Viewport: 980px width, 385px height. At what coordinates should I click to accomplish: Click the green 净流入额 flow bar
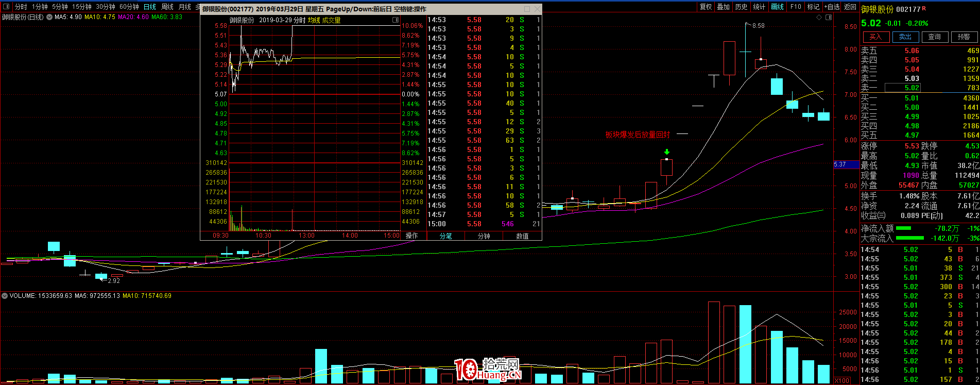tap(903, 228)
